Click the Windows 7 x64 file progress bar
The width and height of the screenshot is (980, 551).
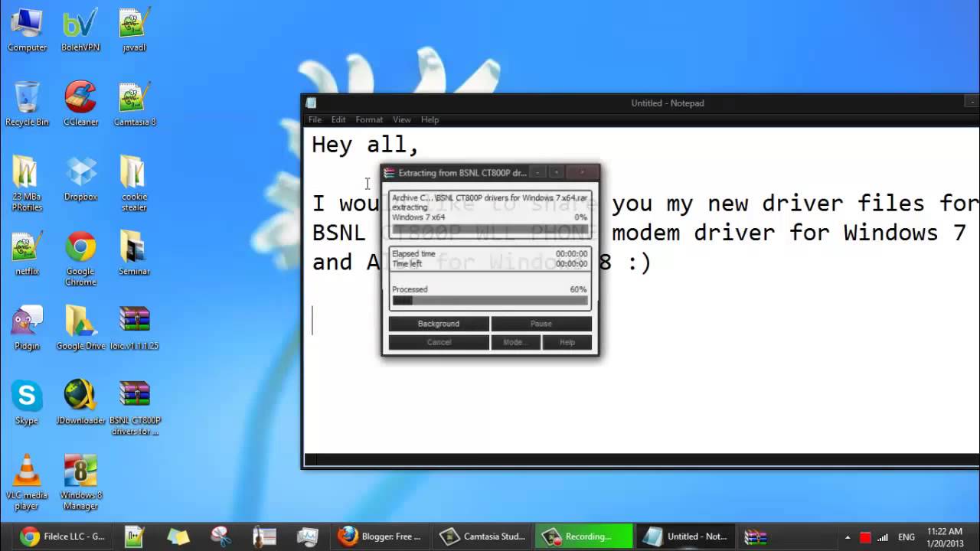click(x=490, y=229)
